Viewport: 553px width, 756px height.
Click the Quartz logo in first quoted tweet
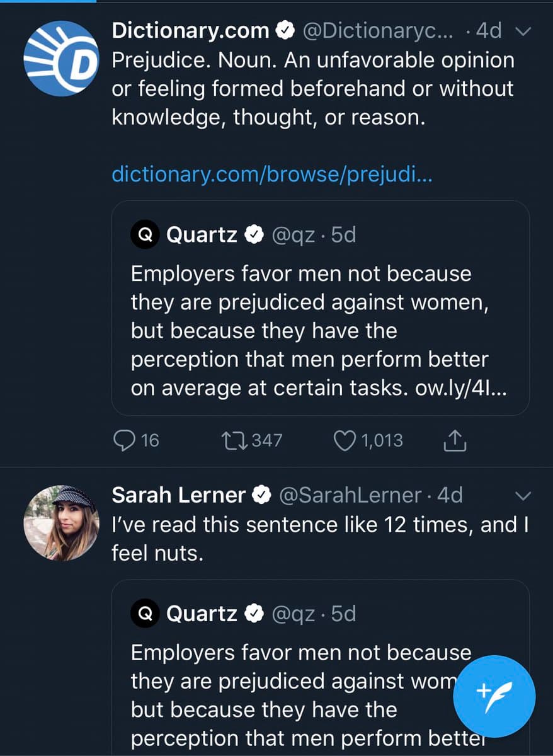144,235
